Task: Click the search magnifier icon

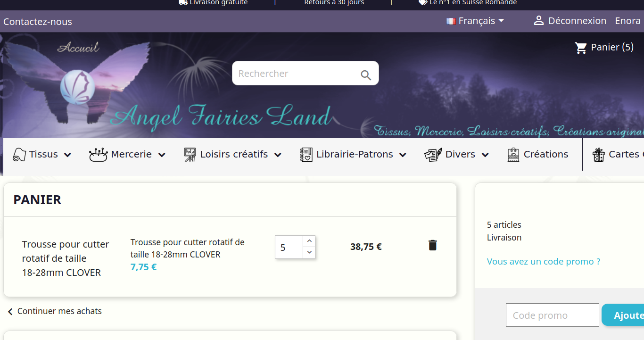Action: (x=366, y=75)
